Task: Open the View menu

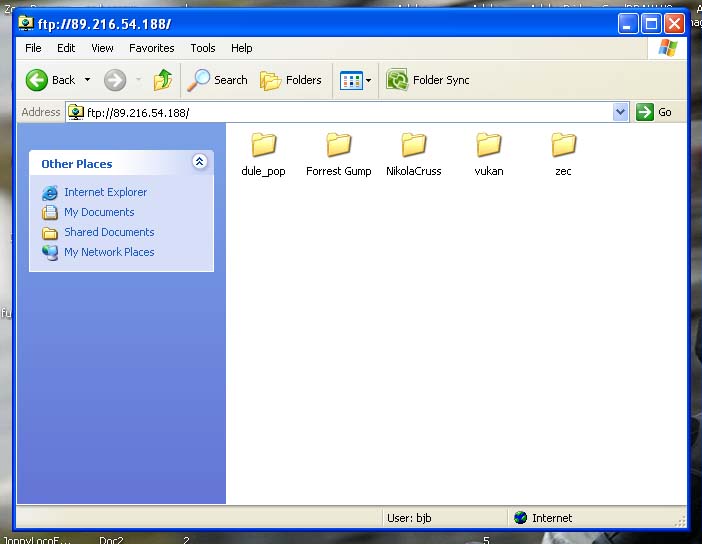Action: tap(102, 48)
